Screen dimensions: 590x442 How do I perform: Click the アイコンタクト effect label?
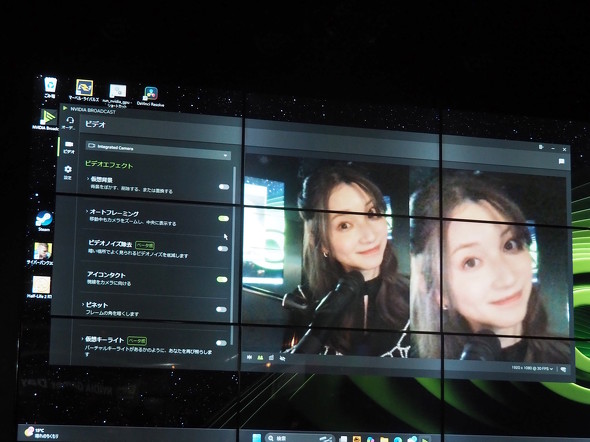click(106, 275)
